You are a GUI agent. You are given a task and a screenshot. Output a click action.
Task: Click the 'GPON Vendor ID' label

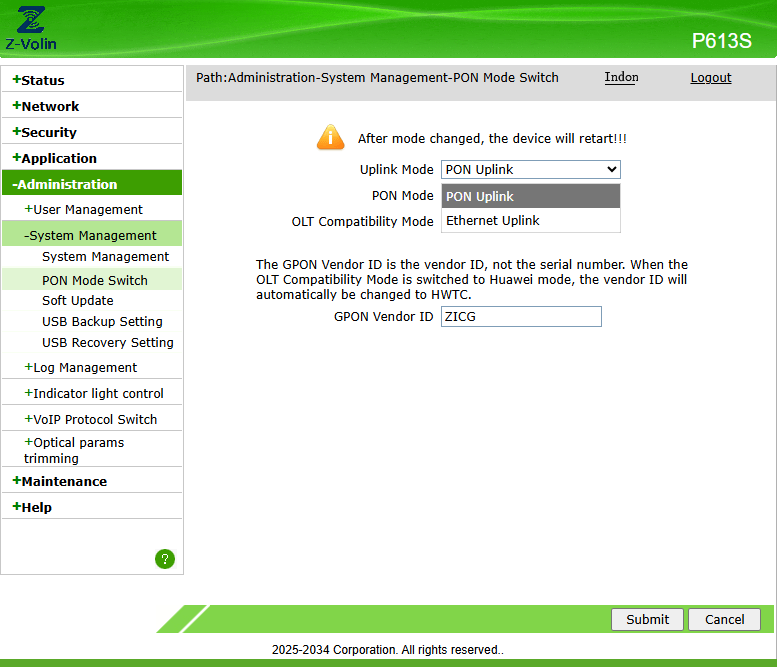[x=383, y=316]
